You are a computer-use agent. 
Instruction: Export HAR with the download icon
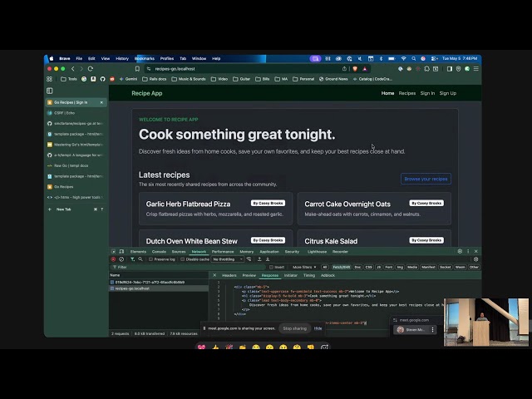[268, 259]
